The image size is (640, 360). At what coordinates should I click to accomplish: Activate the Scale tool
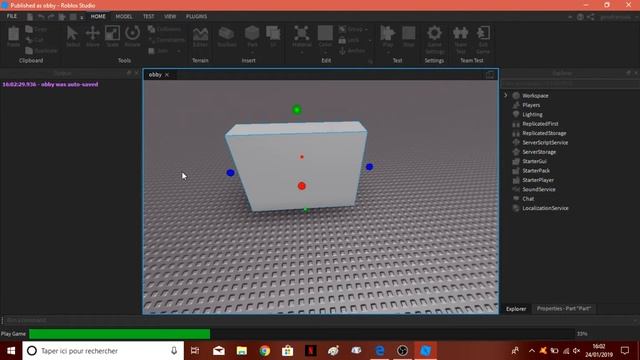pyautogui.click(x=112, y=37)
